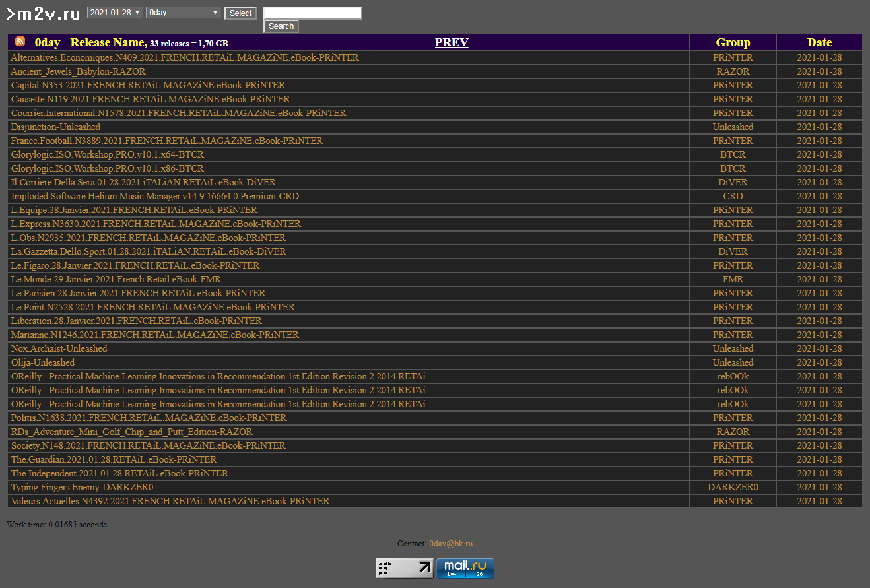Open Helium Music Manager release
This screenshot has height=588, width=870.
click(154, 196)
